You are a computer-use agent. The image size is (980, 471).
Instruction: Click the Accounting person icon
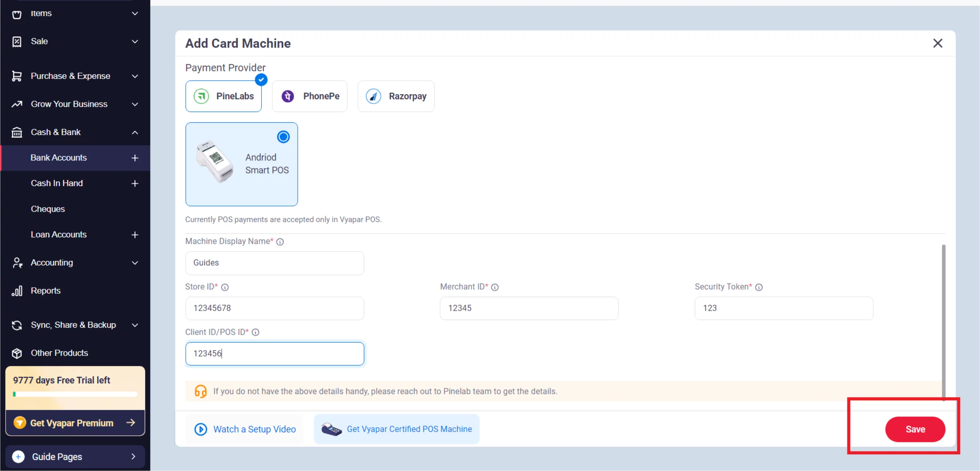tap(17, 263)
